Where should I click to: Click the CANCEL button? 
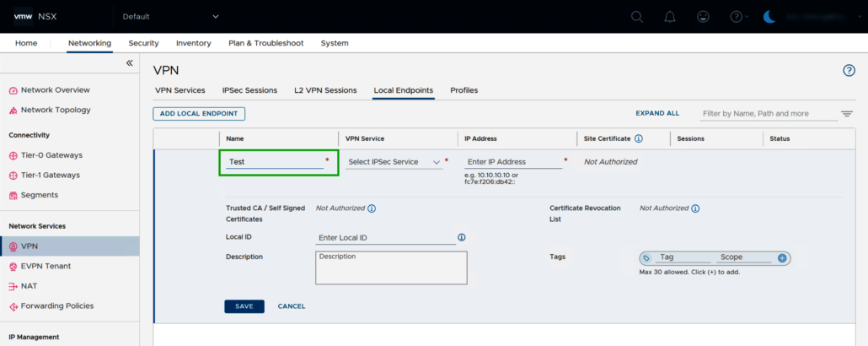[292, 306]
